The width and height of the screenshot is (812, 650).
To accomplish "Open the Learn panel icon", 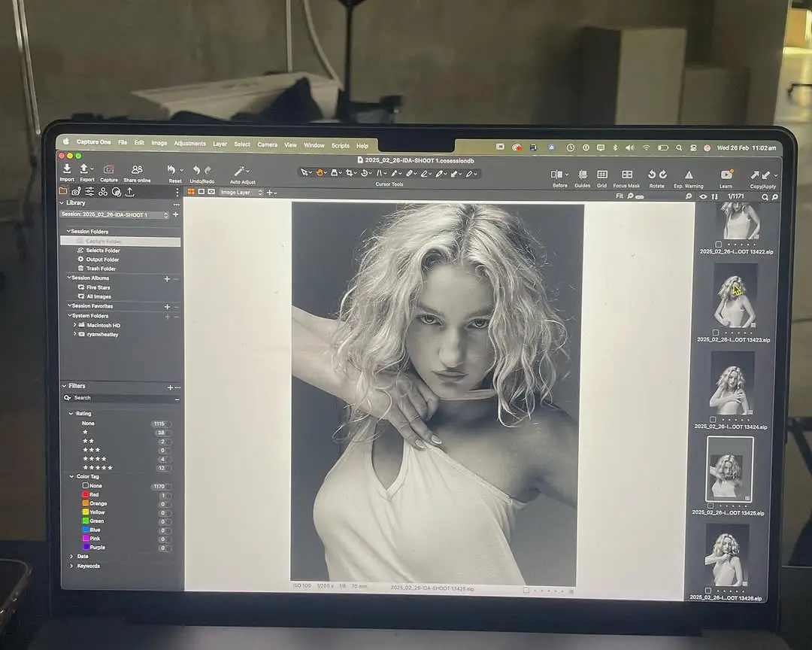I will coord(726,175).
